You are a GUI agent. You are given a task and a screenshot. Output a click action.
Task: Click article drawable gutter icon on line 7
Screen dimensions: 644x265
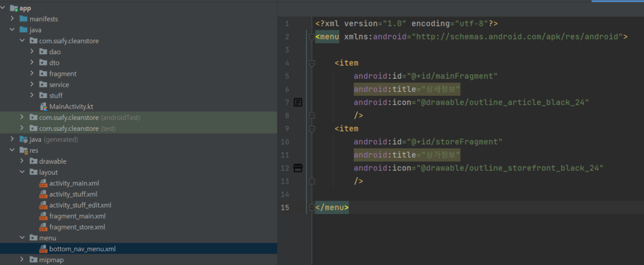click(298, 102)
